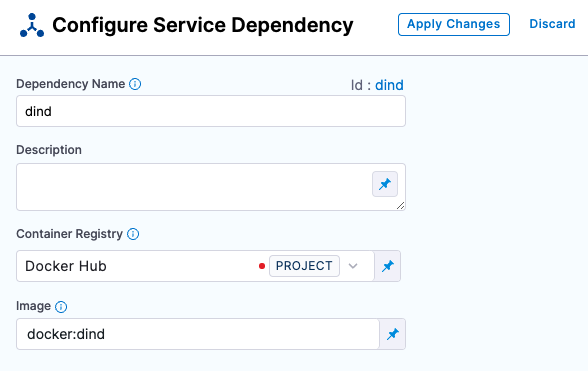Expand the Container Registry chevron arrow
Screen dimensions: 588x371
click(x=353, y=266)
